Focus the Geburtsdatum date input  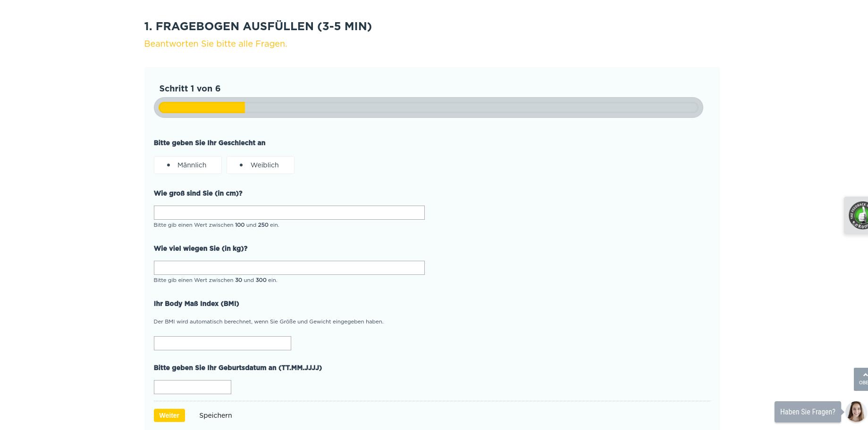192,387
